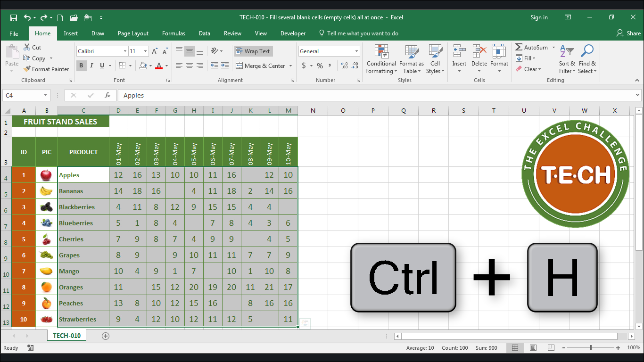Click the Percent Style icon
Image resolution: width=644 pixels, height=362 pixels.
click(x=320, y=66)
